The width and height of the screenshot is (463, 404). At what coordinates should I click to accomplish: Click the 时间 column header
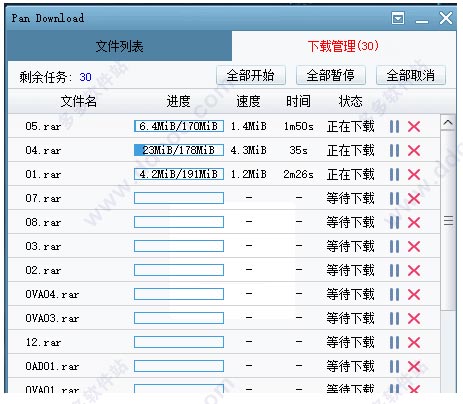coord(298,101)
